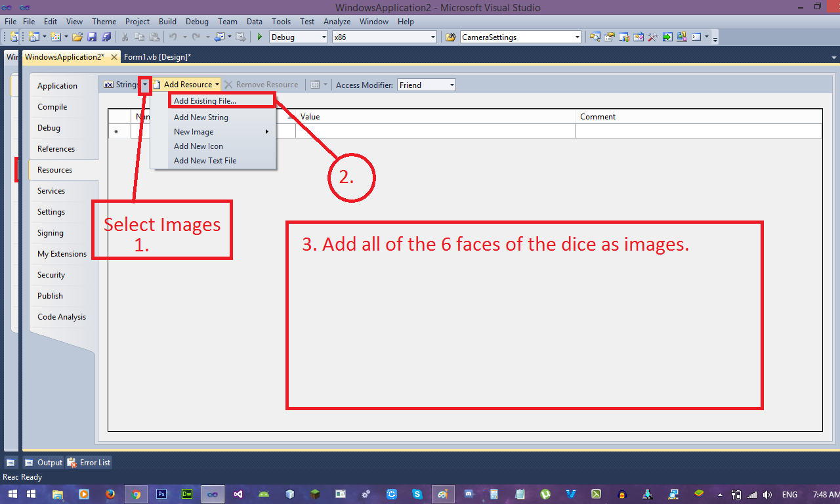Viewport: 840px width, 504px height.
Task: Open the Analyze menu
Action: [337, 22]
